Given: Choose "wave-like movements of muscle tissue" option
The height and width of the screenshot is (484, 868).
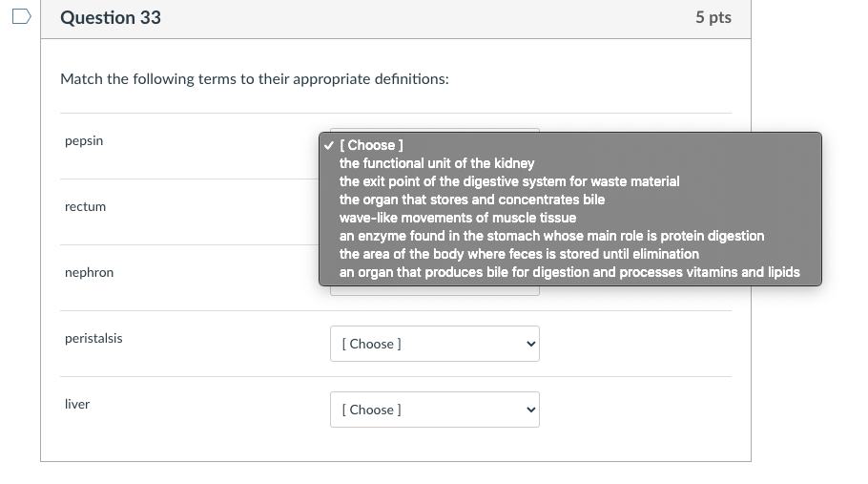Looking at the screenshot, I should pos(458,218).
